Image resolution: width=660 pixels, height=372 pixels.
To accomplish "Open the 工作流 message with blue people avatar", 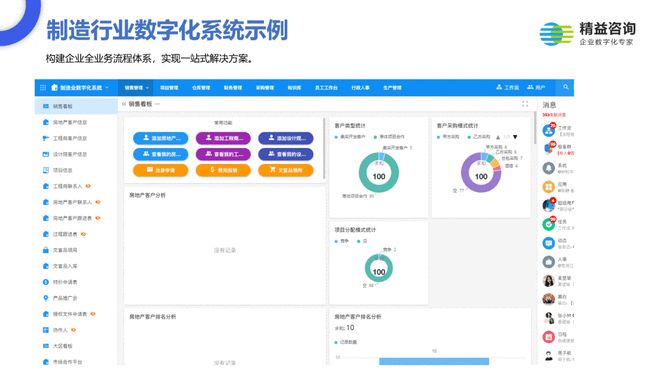I will coord(558,130).
